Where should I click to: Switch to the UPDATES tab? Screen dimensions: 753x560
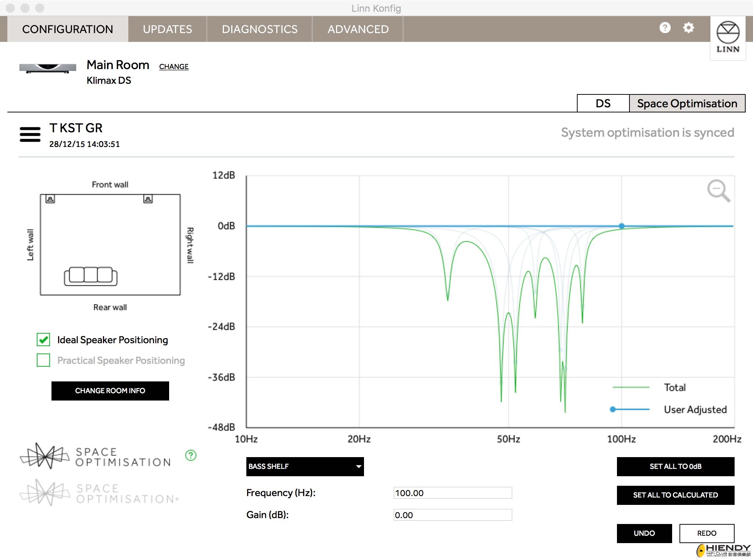pos(167,29)
